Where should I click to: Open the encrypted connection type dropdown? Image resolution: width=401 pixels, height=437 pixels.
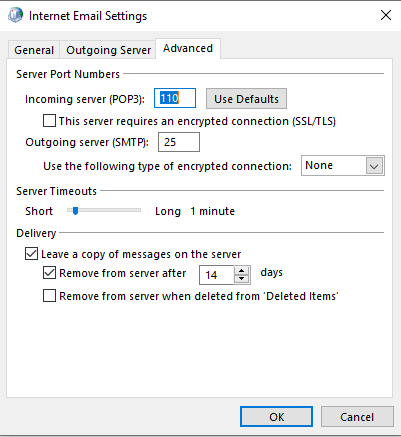343,165
